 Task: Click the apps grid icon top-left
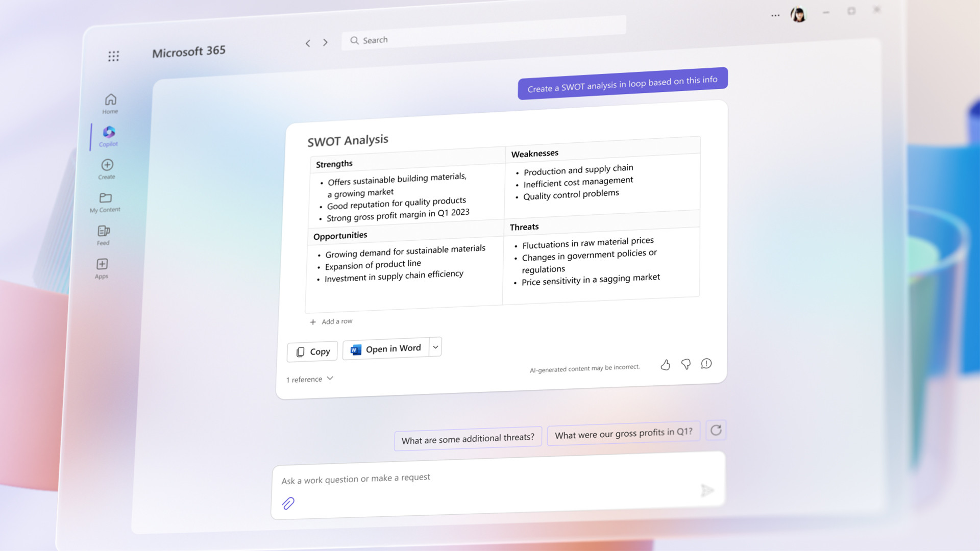pyautogui.click(x=113, y=56)
